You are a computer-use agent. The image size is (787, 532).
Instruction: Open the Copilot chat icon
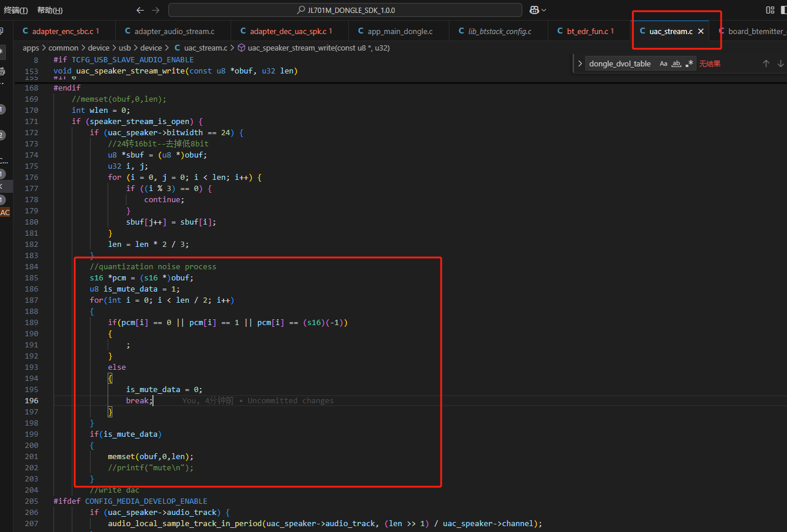(x=534, y=10)
